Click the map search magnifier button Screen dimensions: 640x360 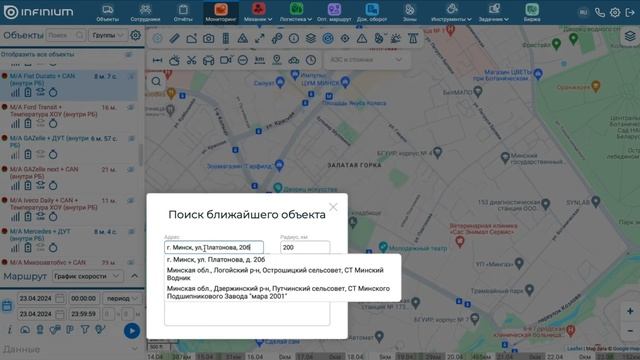click(x=156, y=82)
